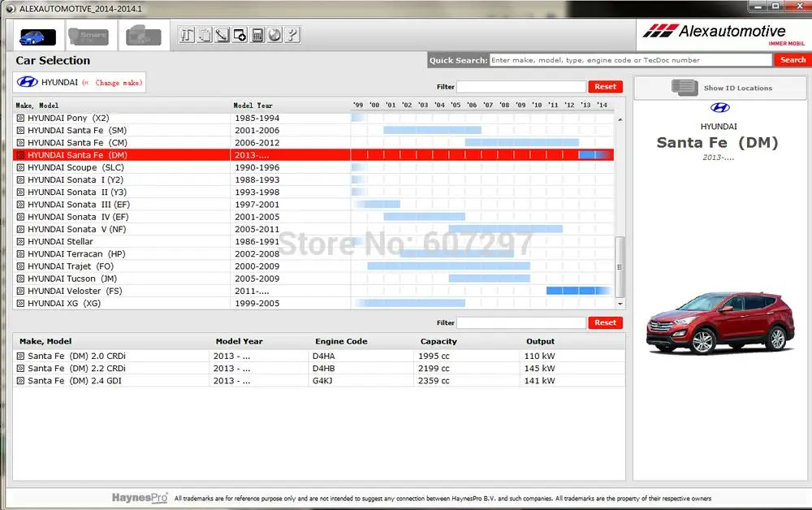Viewport: 812px width, 510px height.
Task: Click row icon of Veloster (FS)
Action: [x=20, y=291]
